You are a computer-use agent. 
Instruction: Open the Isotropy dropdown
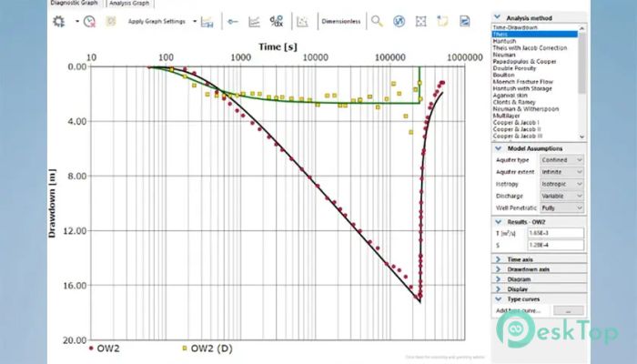point(561,184)
